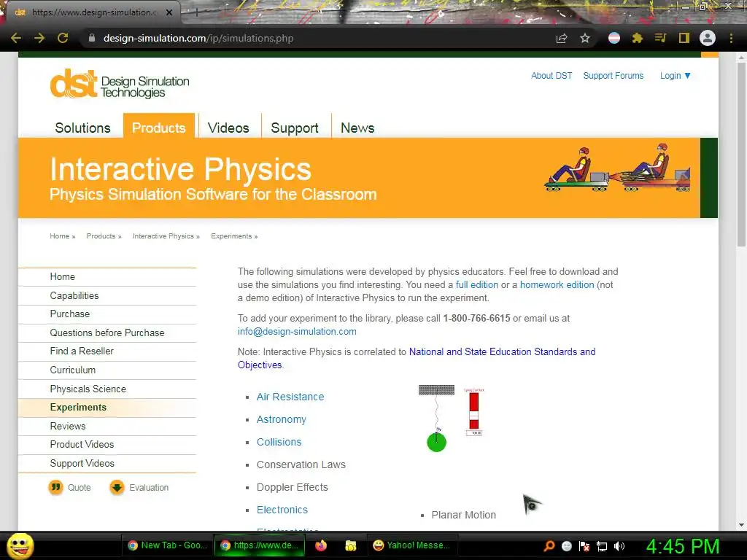Toggle the browser side panel icon
This screenshot has width=747, height=560.
[x=684, y=38]
